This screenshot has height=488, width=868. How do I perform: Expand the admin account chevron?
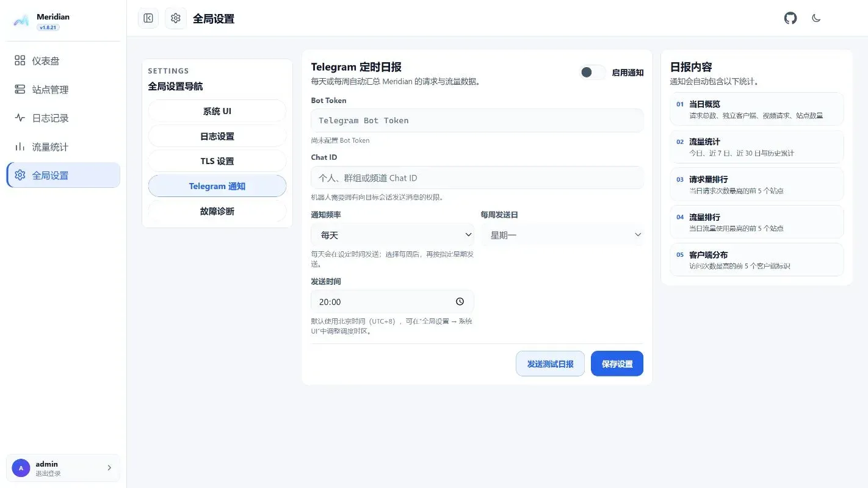[x=109, y=468]
